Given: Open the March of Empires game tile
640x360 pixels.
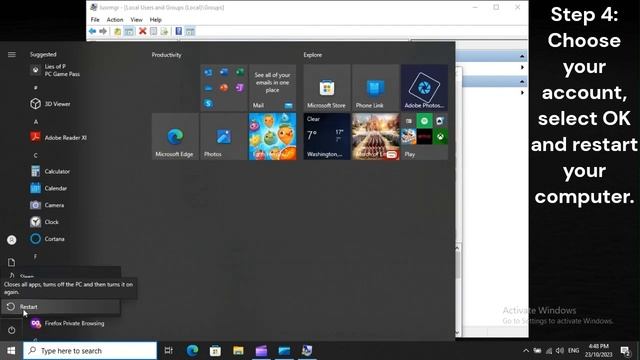Looking at the screenshot, I should tap(376, 136).
